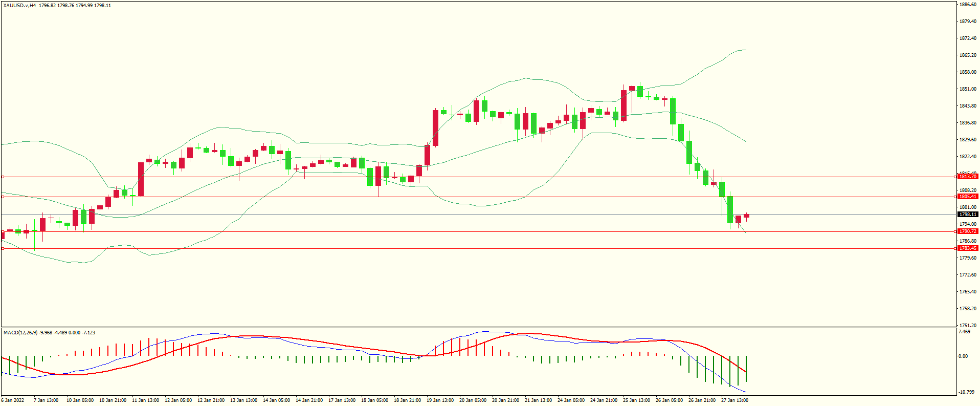The width and height of the screenshot is (980, 406).
Task: Click the 27 Jan 13:00 time label
Action: click(734, 400)
